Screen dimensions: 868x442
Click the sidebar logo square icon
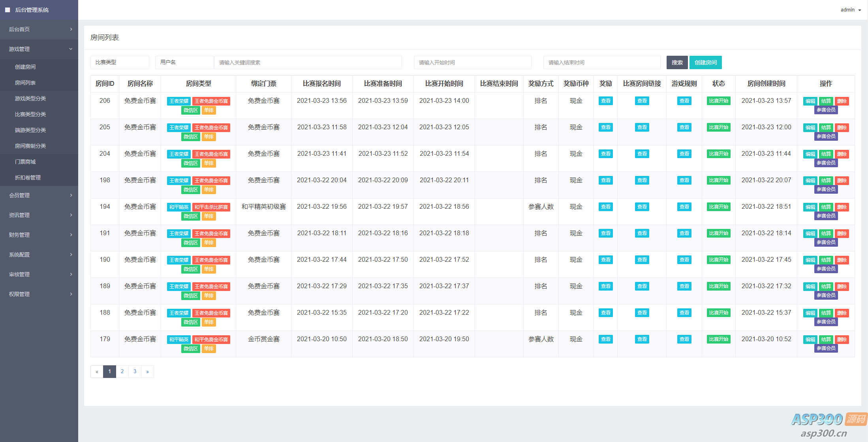(8, 10)
